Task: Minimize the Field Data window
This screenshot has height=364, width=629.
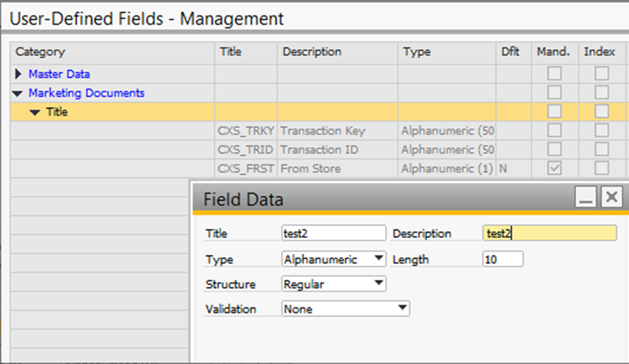Action: tap(586, 197)
